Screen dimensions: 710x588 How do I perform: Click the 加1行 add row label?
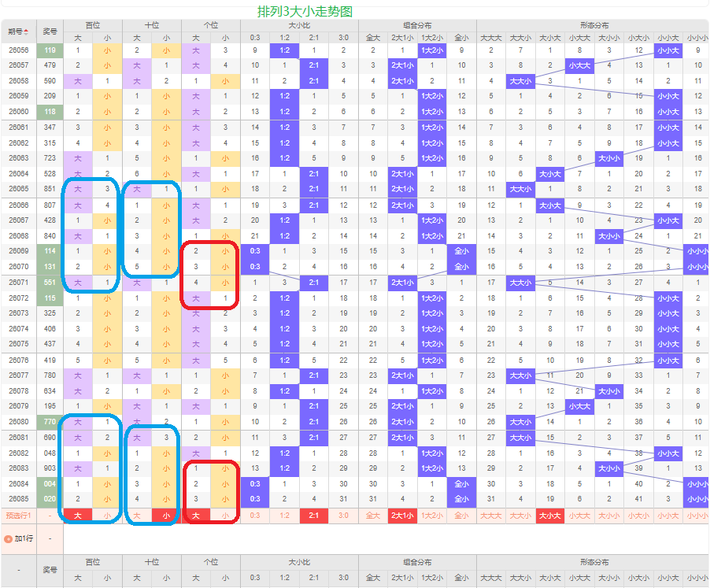click(23, 539)
